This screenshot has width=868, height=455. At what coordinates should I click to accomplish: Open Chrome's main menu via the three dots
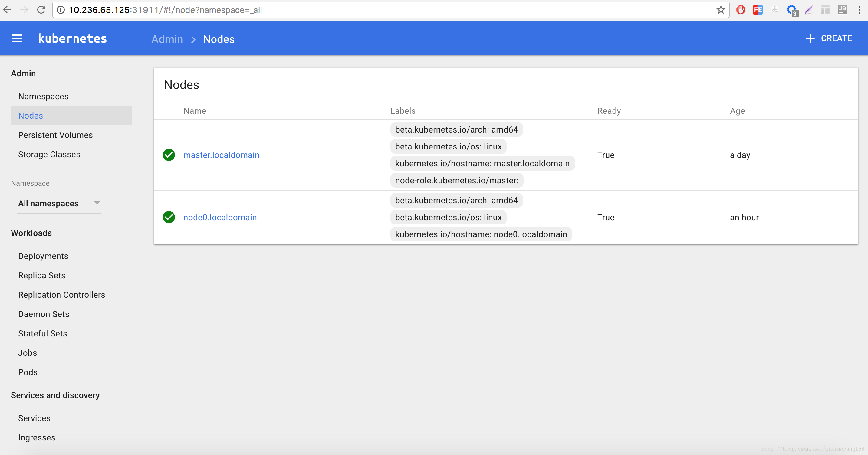860,10
